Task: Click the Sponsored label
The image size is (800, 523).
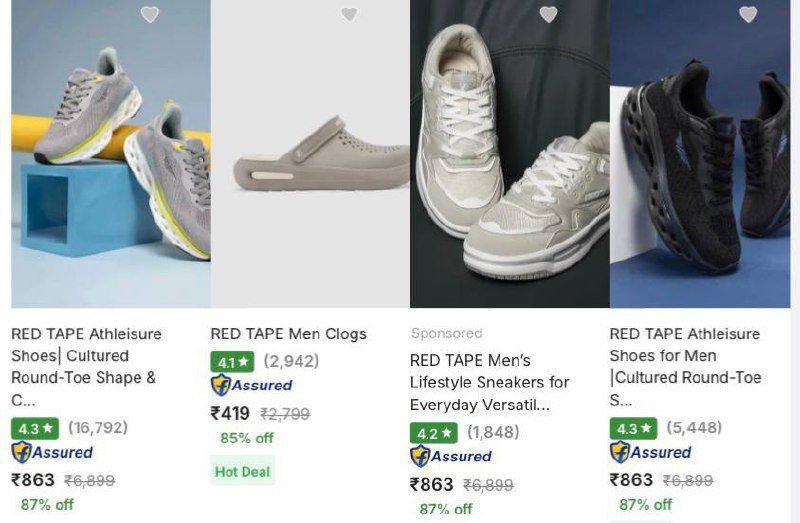Action: coord(446,333)
